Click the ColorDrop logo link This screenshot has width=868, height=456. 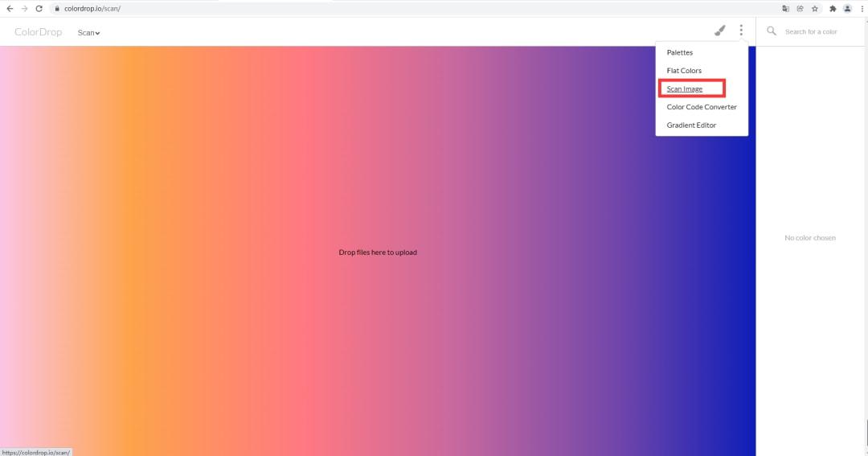pos(38,32)
